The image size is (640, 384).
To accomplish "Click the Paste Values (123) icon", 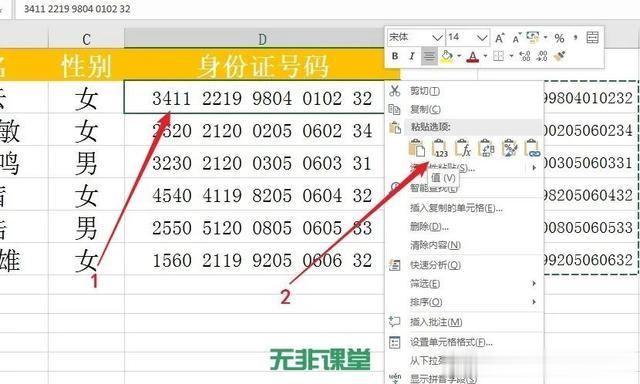I will (440, 148).
